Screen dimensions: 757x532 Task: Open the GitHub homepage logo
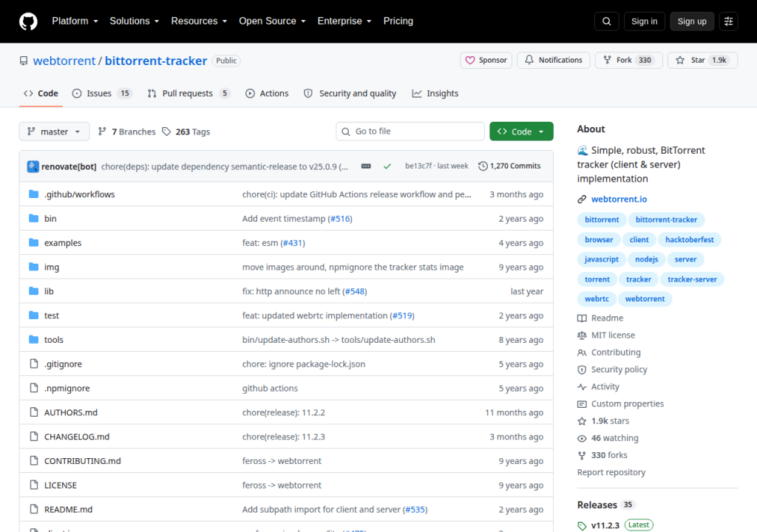[28, 21]
